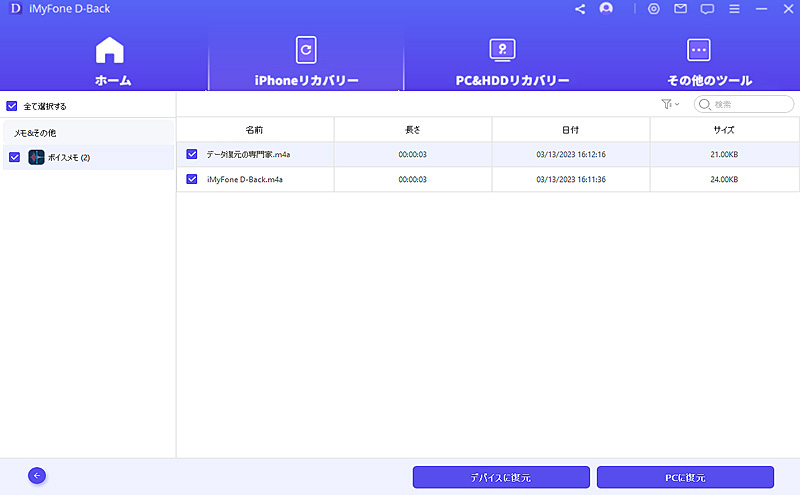Click the ボイスメモ voice memo app icon

[36, 157]
